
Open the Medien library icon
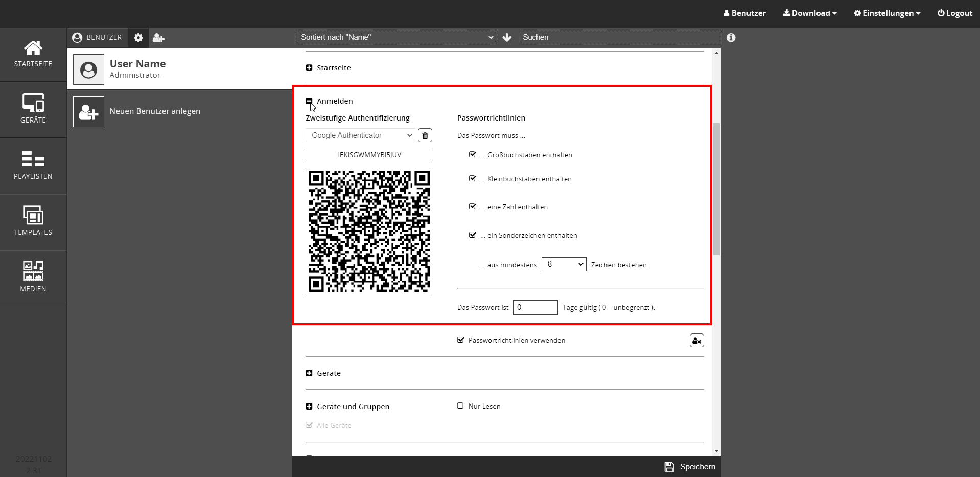tap(33, 277)
